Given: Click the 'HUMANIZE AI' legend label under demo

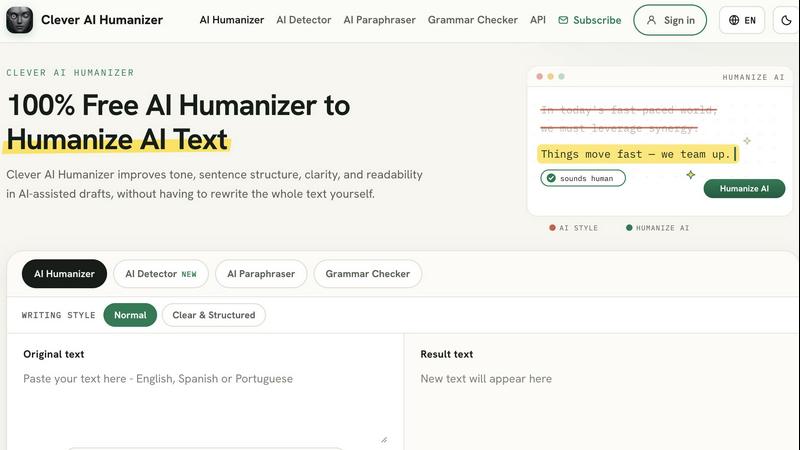Looking at the screenshot, I should 662,228.
